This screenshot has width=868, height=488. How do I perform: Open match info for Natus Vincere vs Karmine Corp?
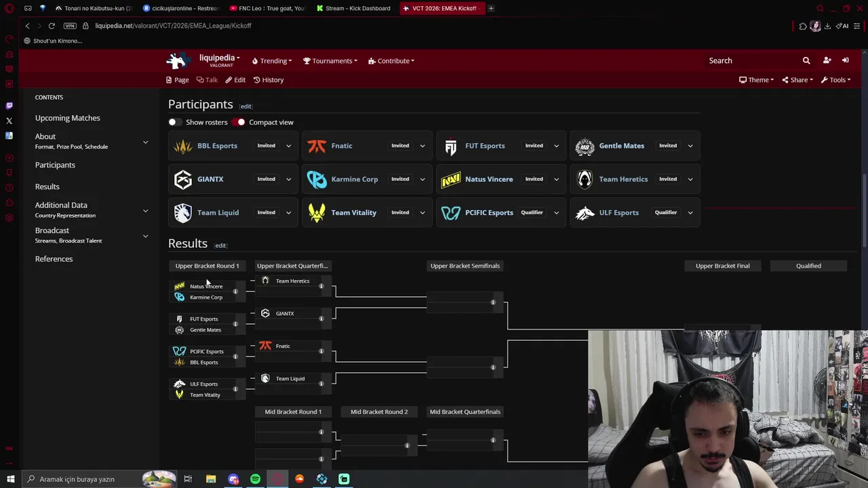pyautogui.click(x=235, y=291)
